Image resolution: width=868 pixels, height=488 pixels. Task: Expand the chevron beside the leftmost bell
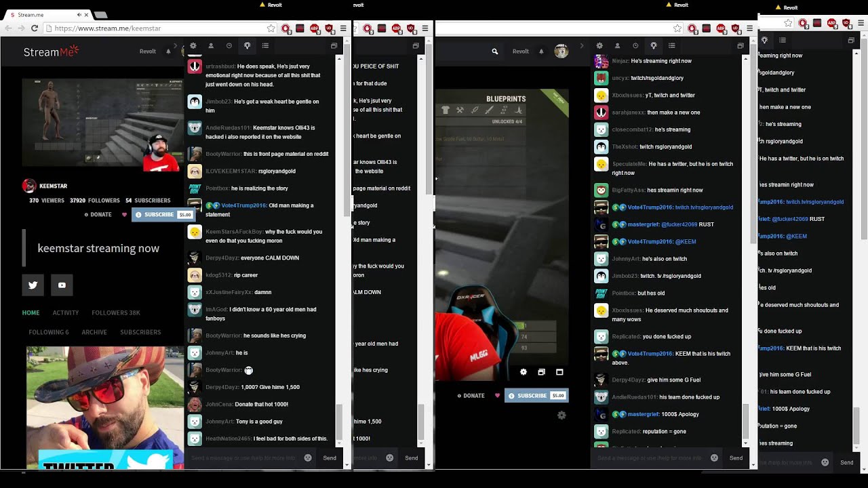click(175, 46)
